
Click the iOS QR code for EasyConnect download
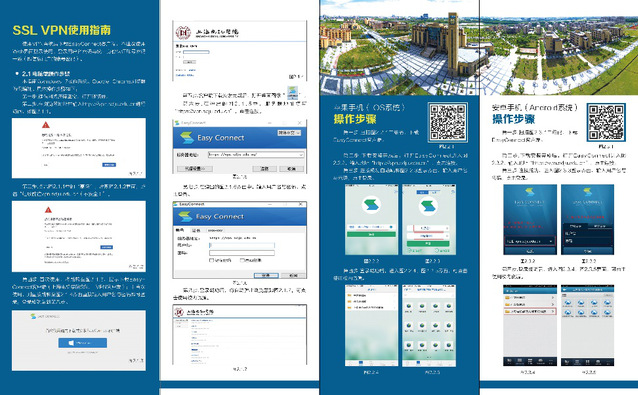click(447, 122)
